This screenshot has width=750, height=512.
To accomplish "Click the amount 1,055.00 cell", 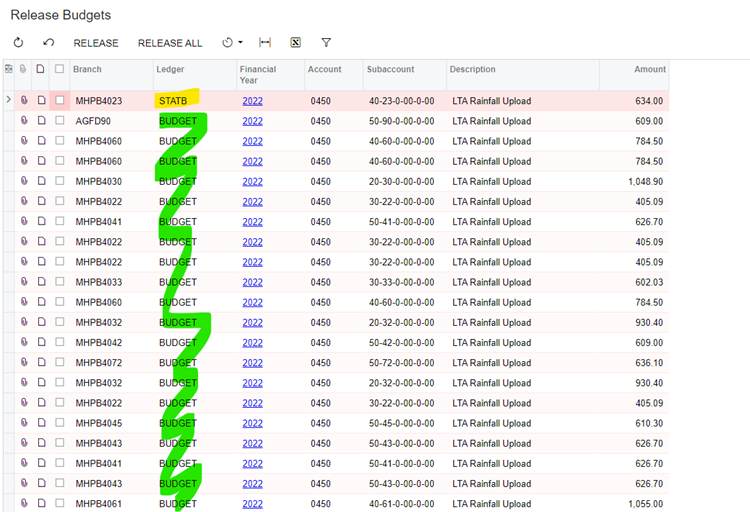I will 645,504.
